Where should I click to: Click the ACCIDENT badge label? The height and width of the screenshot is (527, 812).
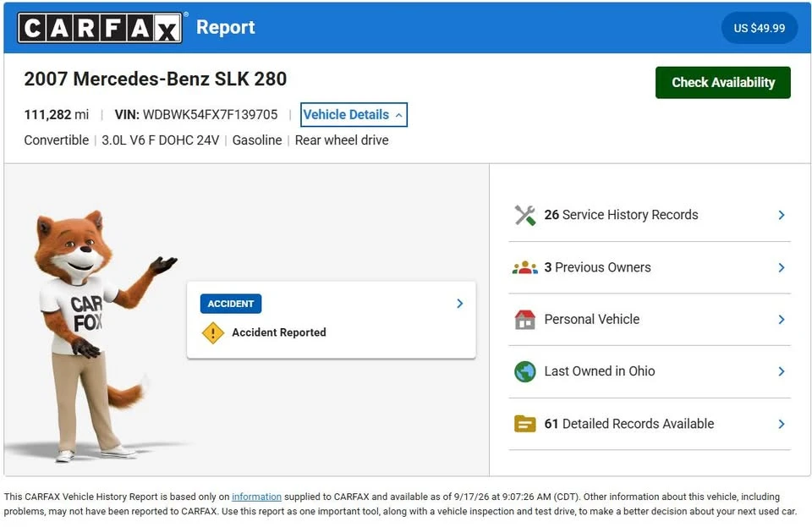[230, 304]
